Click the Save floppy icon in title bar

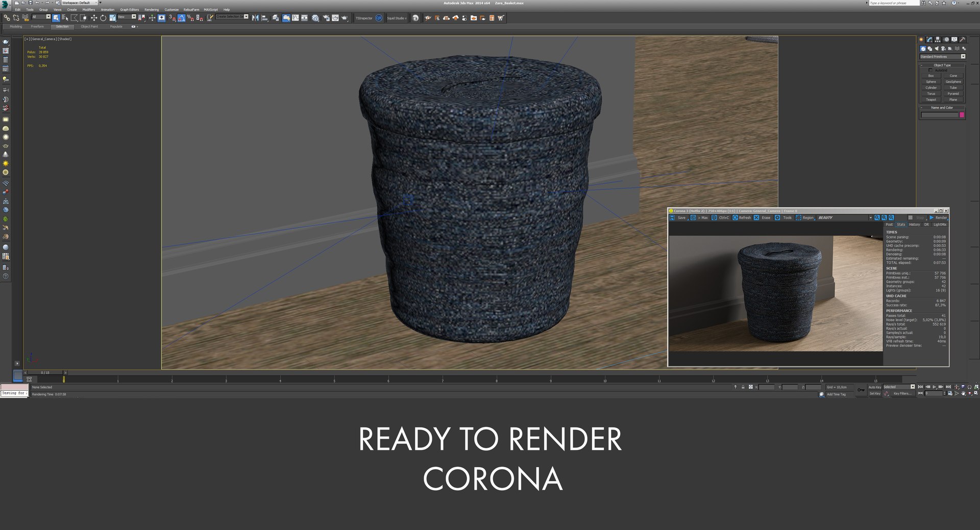pos(30,3)
